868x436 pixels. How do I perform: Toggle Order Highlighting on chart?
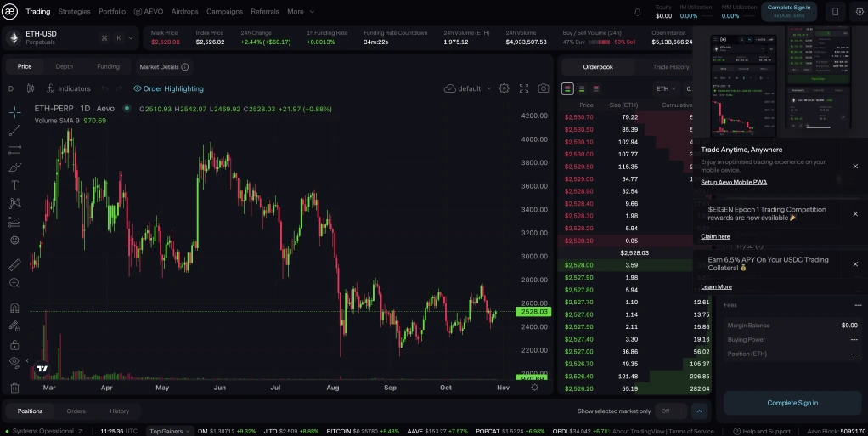click(x=168, y=88)
